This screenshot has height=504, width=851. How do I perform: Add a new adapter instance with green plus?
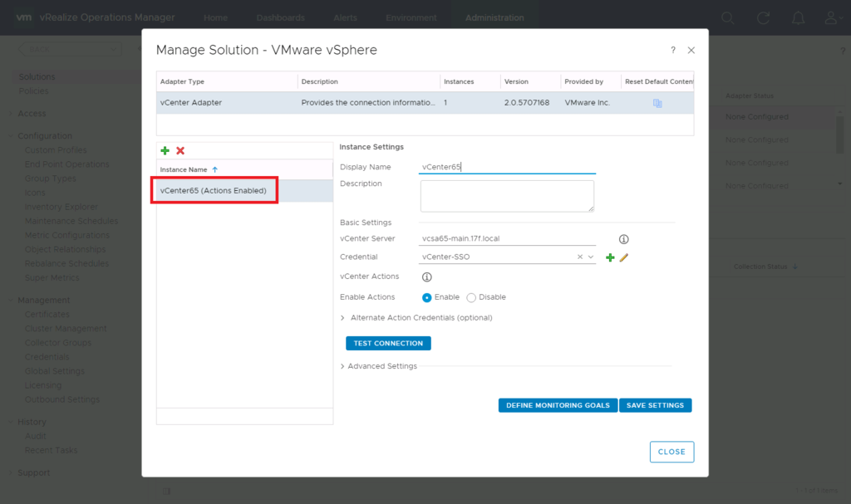point(165,151)
